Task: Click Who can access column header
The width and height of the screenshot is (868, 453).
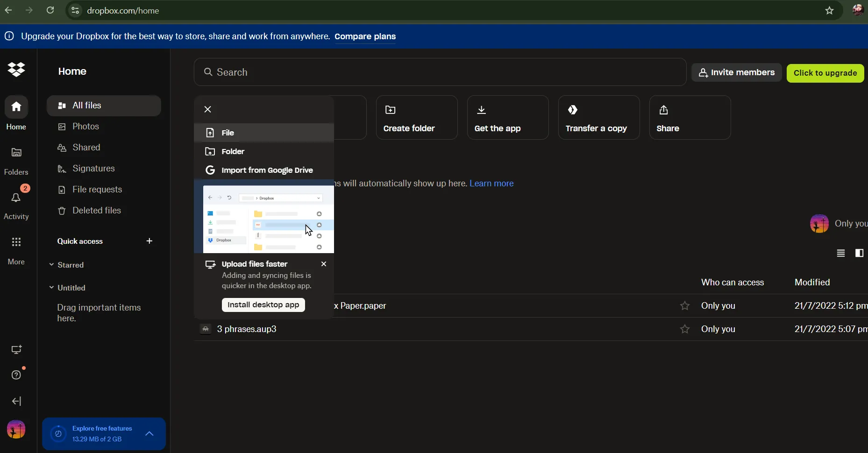Action: (x=733, y=283)
